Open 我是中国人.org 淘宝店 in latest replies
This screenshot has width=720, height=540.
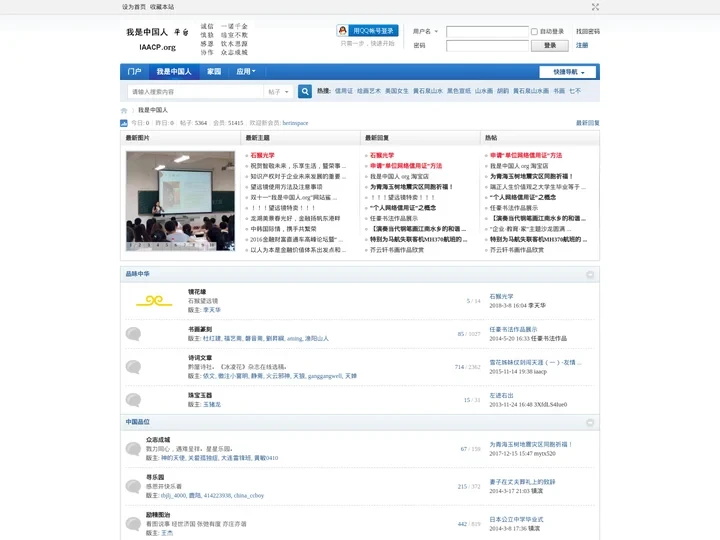point(399,176)
